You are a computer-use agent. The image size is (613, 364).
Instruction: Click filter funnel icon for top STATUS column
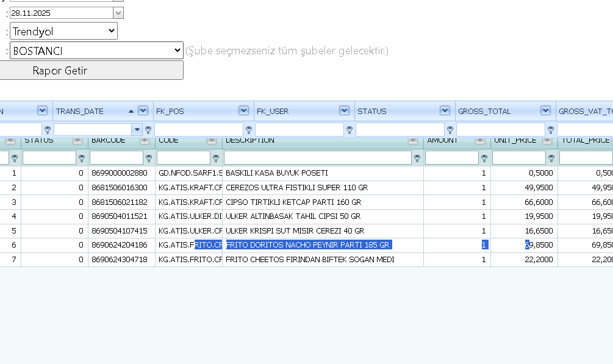click(450, 129)
